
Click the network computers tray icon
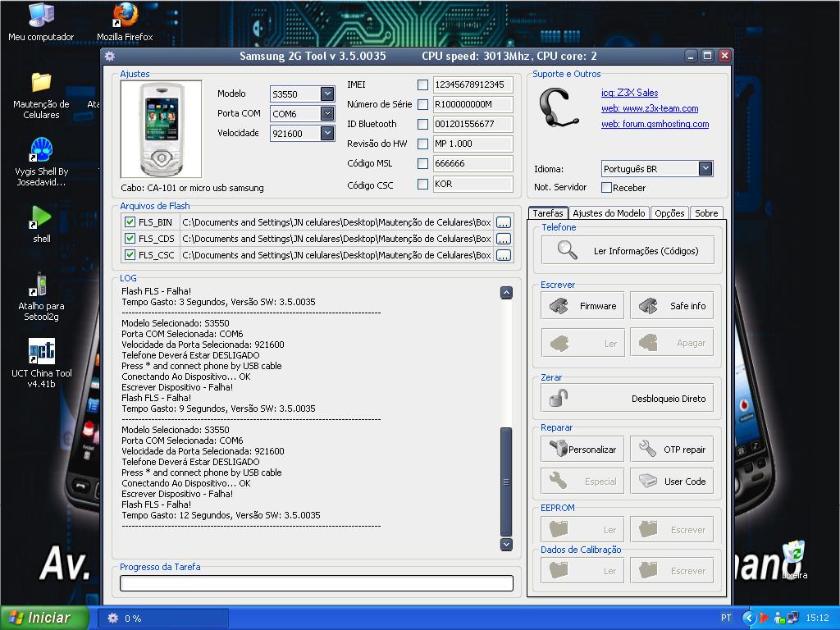coord(793,618)
